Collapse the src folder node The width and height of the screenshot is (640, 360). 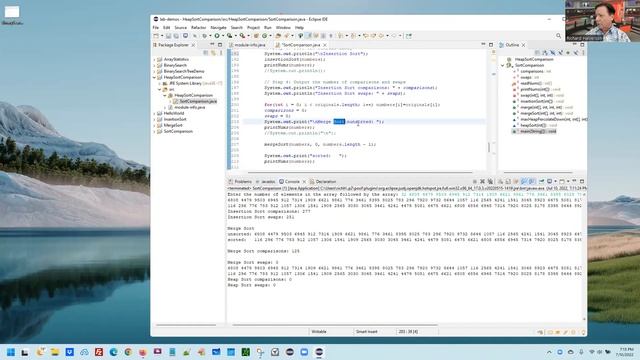click(x=160, y=89)
